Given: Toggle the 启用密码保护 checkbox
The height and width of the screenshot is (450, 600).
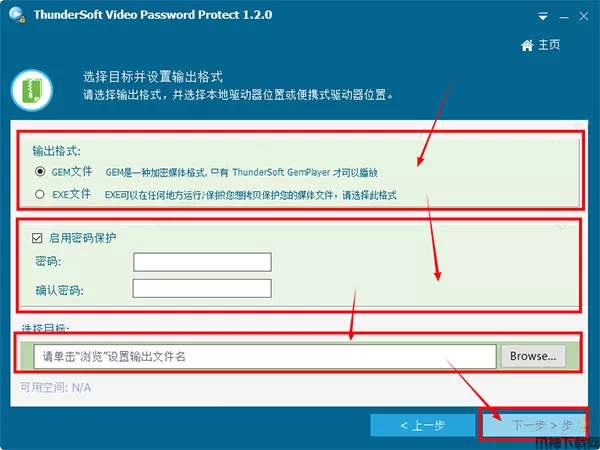Looking at the screenshot, I should (37, 238).
